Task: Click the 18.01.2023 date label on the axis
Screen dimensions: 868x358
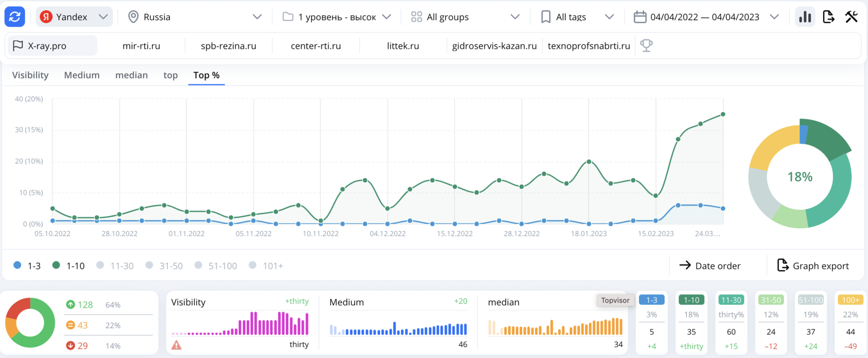Action: [588, 234]
